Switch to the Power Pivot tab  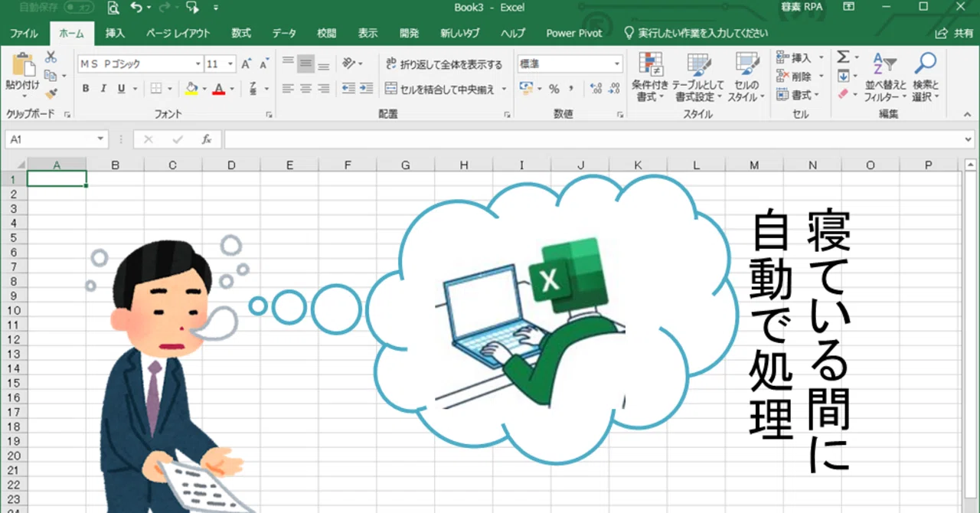pyautogui.click(x=574, y=33)
